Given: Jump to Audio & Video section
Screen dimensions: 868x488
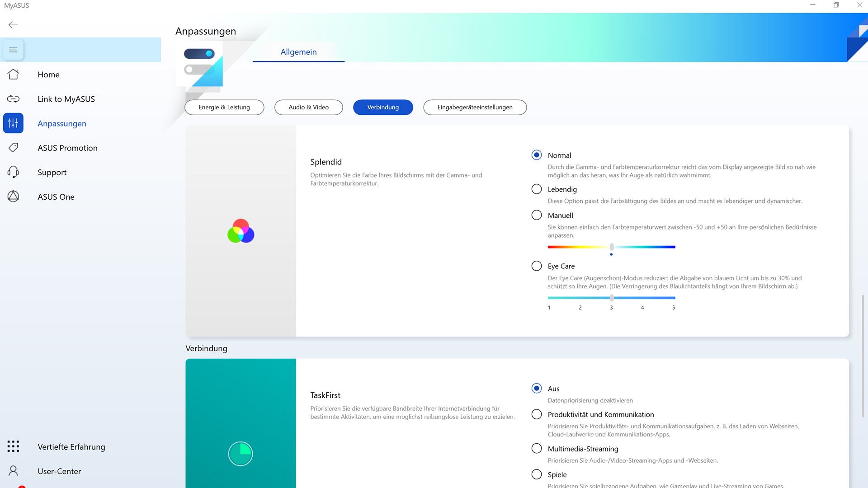Looking at the screenshot, I should (308, 108).
